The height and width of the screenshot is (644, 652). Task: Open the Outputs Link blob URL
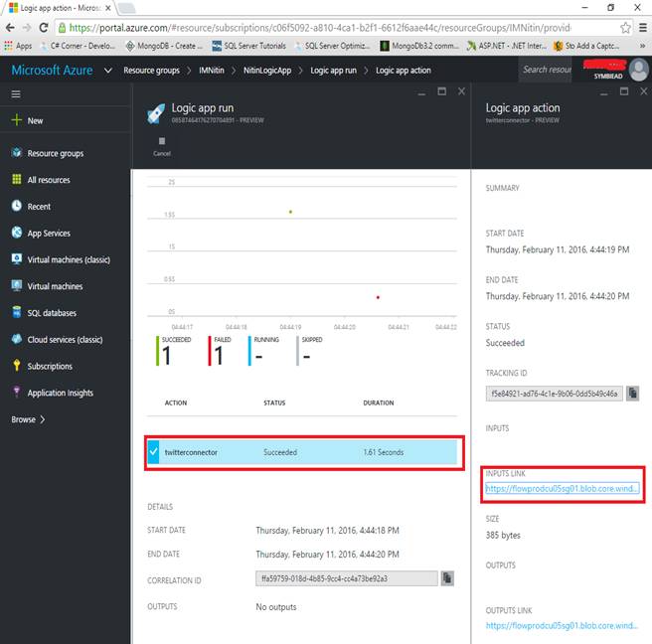click(x=562, y=626)
